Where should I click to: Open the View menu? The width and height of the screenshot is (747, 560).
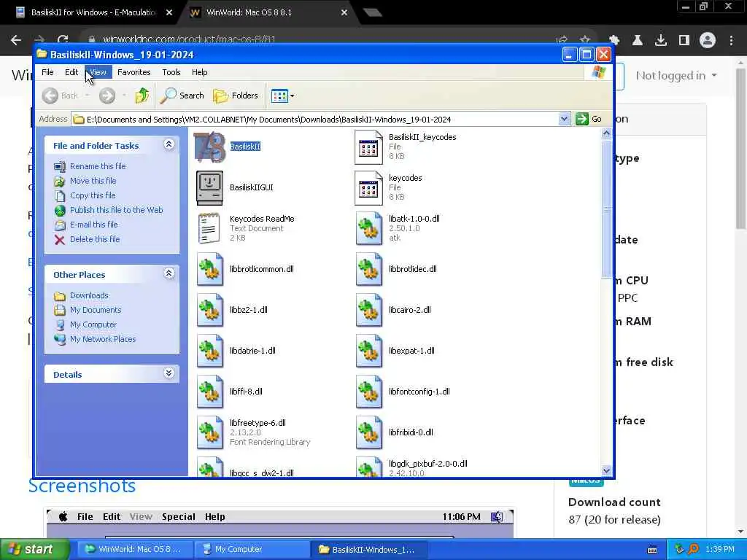pos(98,72)
